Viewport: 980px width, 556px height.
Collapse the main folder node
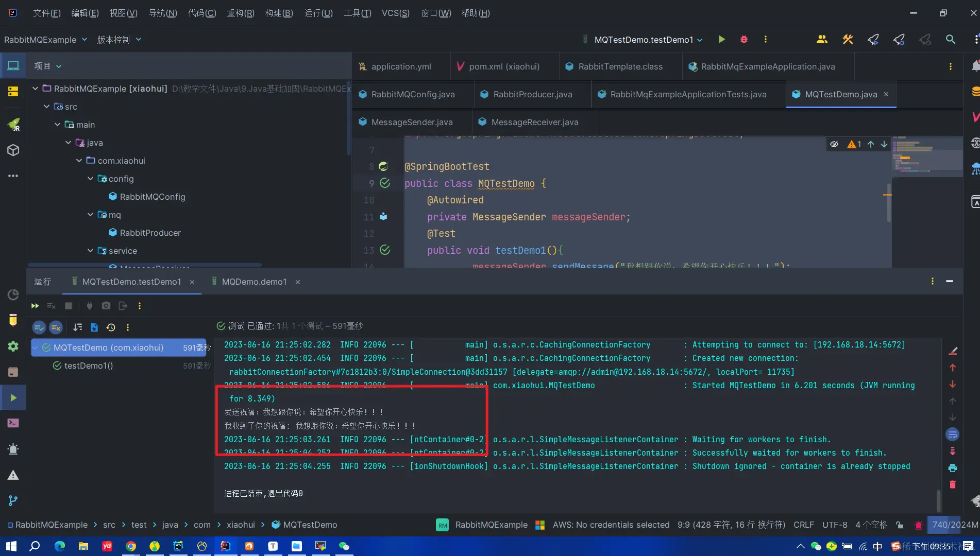click(x=57, y=125)
